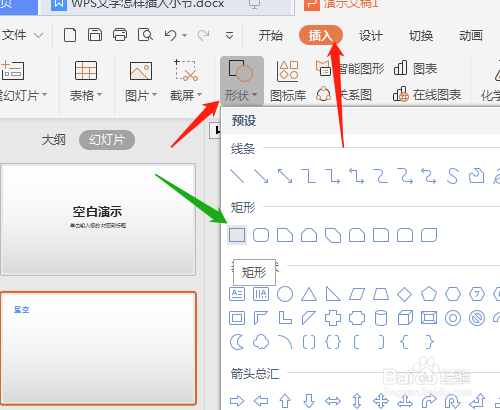
Task: Select the 插入 ribbon tab
Action: tap(321, 35)
